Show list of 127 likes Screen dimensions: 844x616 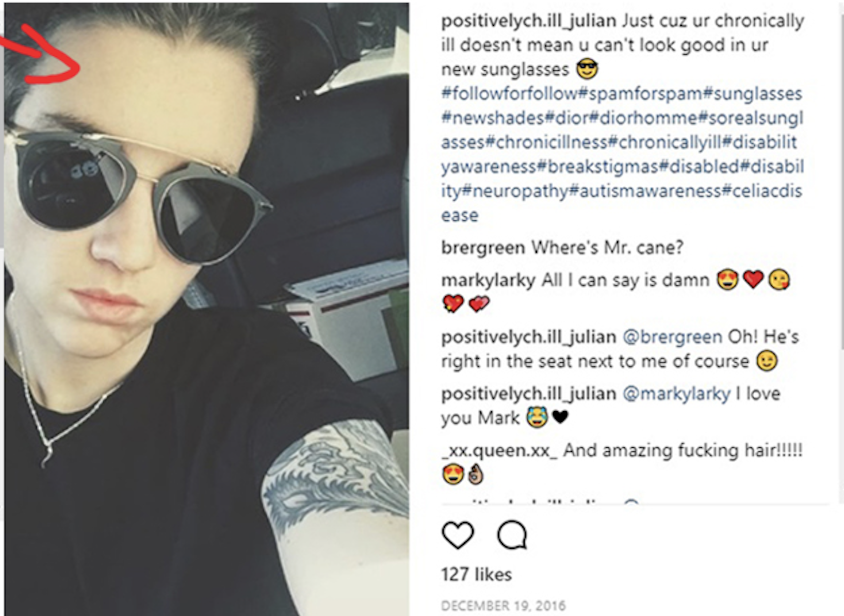[476, 574]
